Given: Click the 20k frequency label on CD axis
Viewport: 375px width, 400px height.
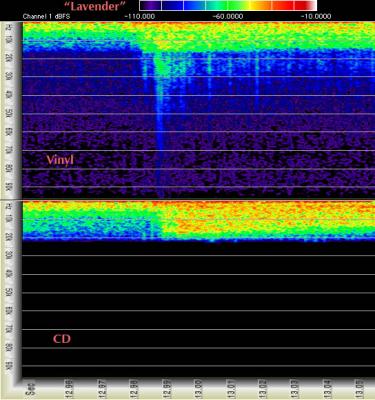Looking at the screenshot, I should 9,238.
